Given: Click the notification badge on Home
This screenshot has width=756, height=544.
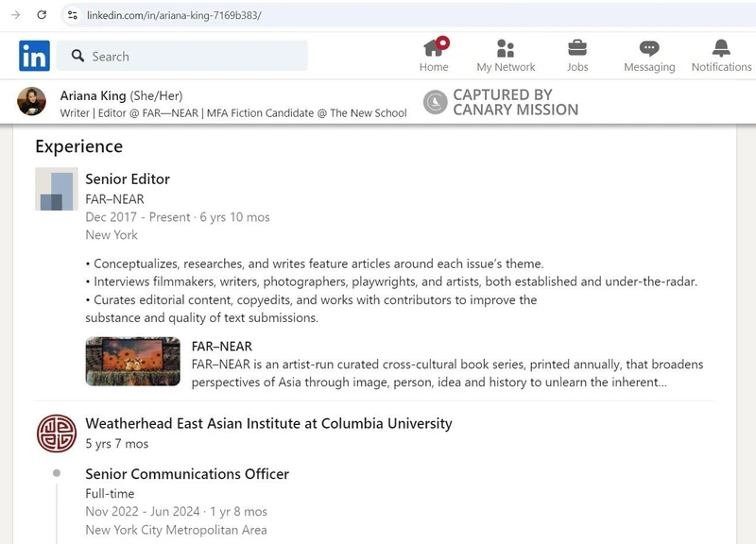Looking at the screenshot, I should (444, 42).
